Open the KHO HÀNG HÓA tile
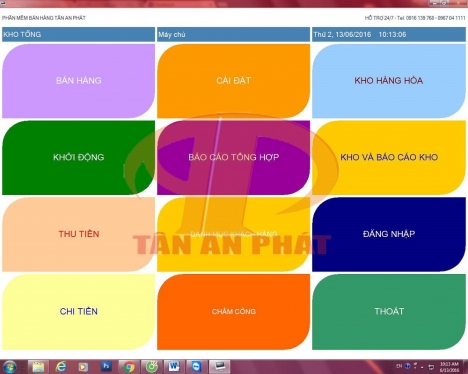 click(x=389, y=81)
